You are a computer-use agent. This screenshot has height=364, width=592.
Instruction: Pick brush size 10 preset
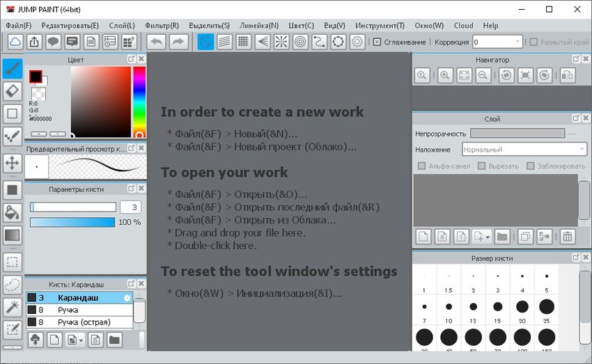click(x=449, y=311)
